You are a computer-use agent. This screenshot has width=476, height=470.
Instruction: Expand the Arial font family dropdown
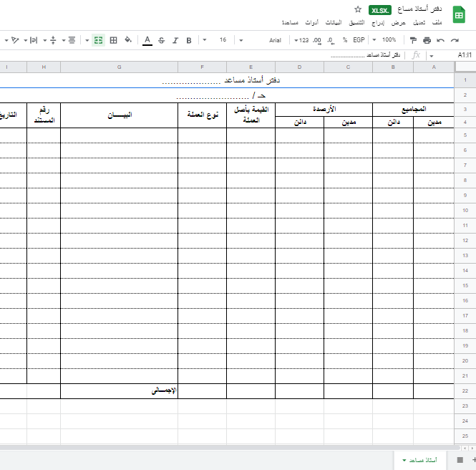click(x=278, y=40)
